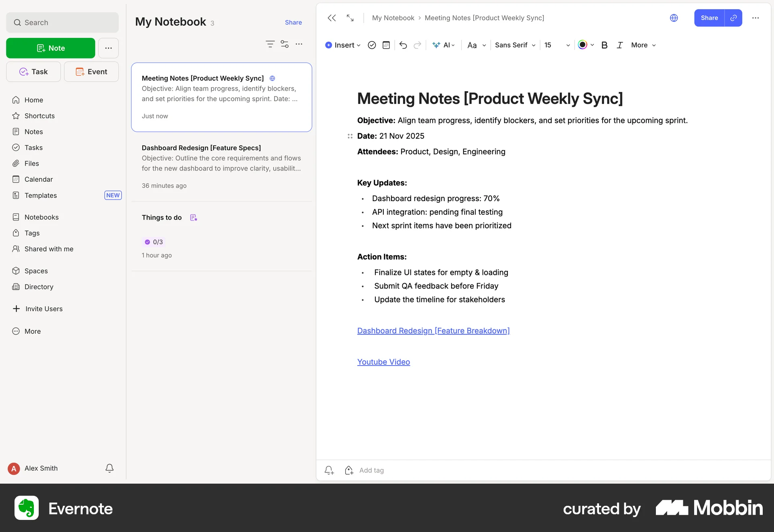Insert a table using the table icon
Screen dimensions: 774x532
(386, 45)
